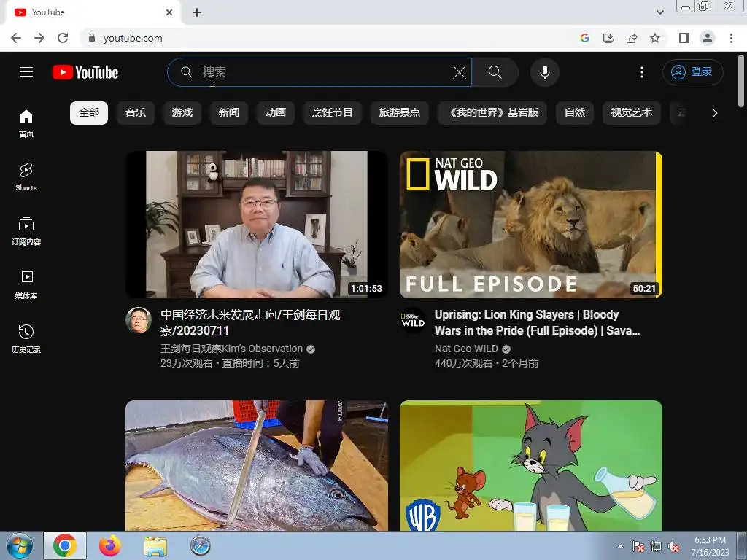Open Windows Start menu
747x560 pixels.
coord(20,545)
